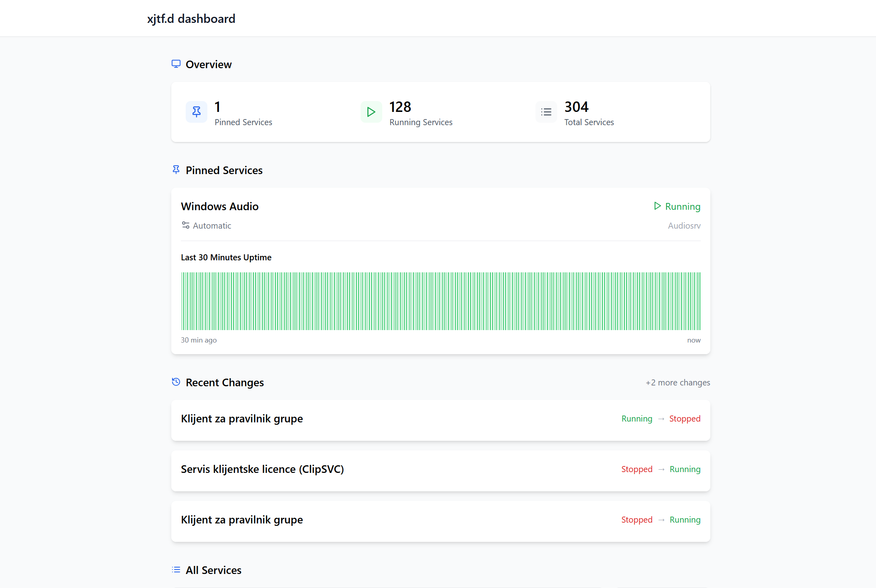
Task: Click the Automatic startup type label
Action: (212, 226)
